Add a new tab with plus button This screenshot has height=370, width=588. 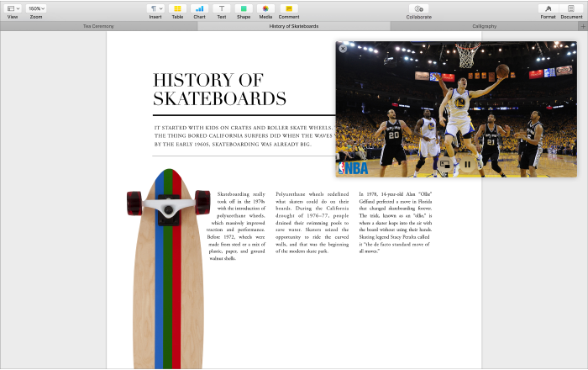click(x=583, y=26)
